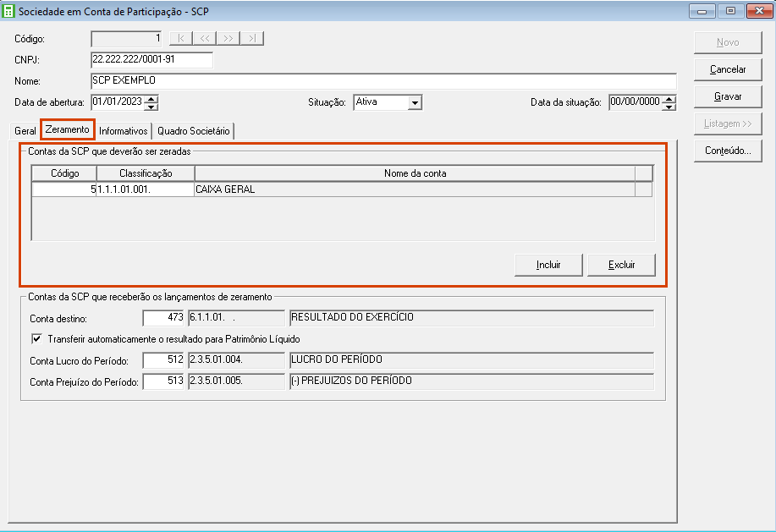Image resolution: width=776 pixels, height=532 pixels.
Task: Switch to the Geral tab
Action: tap(25, 131)
